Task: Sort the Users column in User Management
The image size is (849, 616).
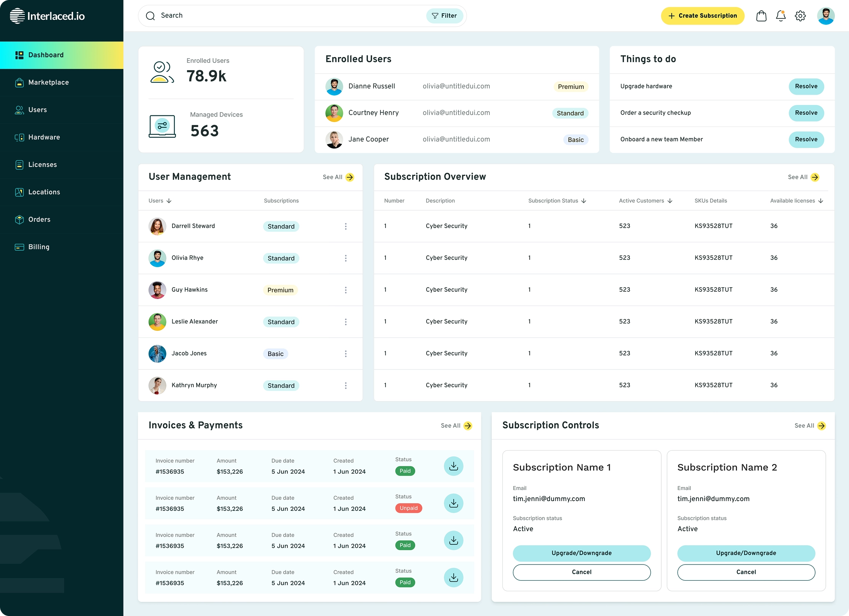Action: [169, 201]
